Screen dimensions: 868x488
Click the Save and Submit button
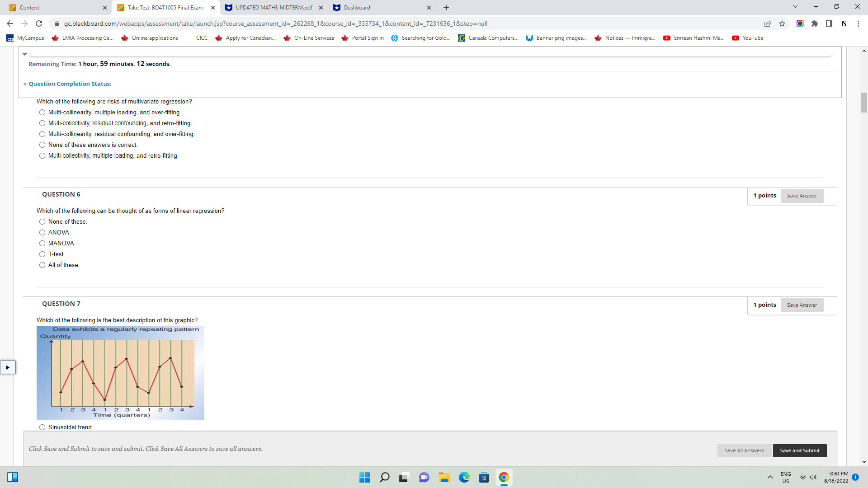pyautogui.click(x=799, y=450)
